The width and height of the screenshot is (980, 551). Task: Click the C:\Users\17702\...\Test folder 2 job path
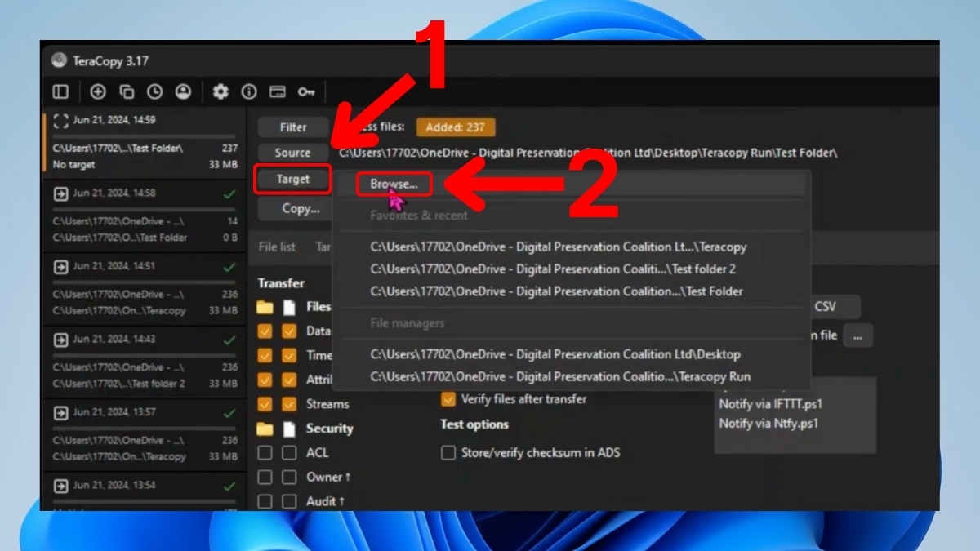pos(119,384)
